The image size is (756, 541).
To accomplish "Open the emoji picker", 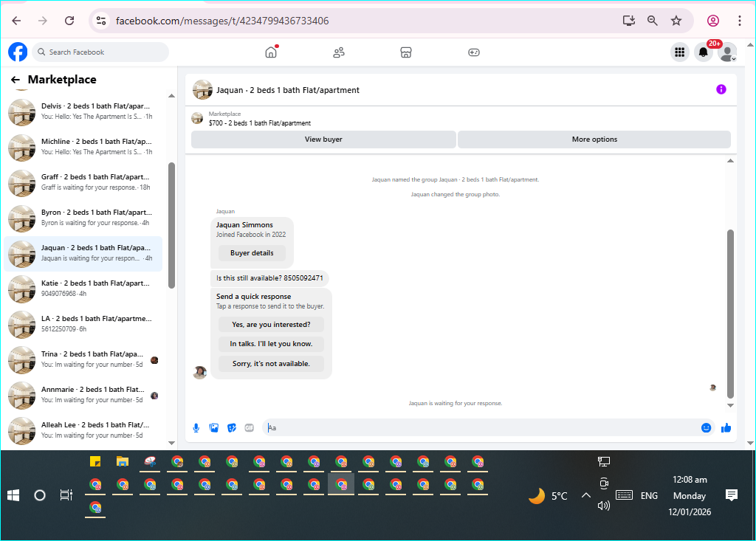I will point(706,427).
